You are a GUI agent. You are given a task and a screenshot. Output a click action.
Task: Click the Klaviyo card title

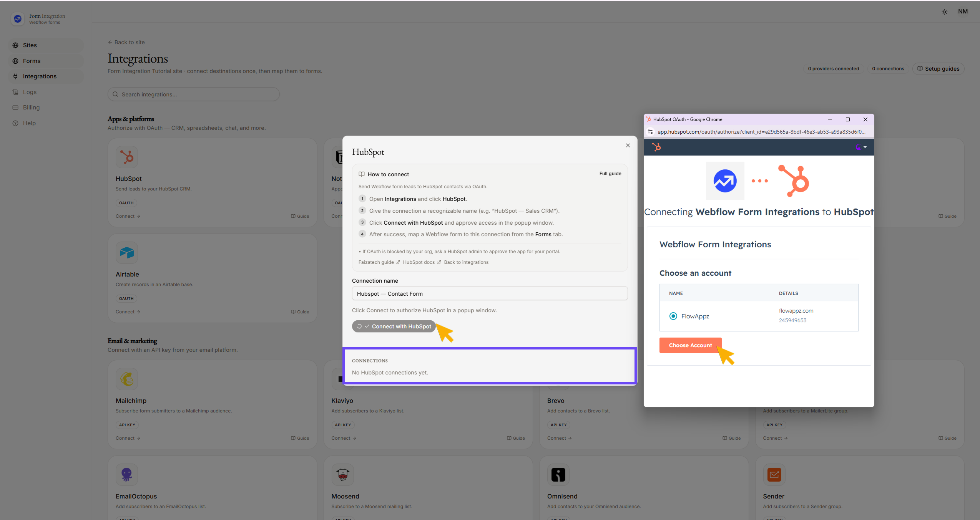342,401
